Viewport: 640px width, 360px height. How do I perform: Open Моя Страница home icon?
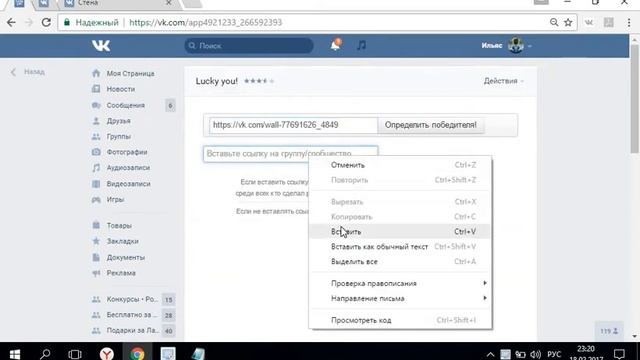point(96,73)
